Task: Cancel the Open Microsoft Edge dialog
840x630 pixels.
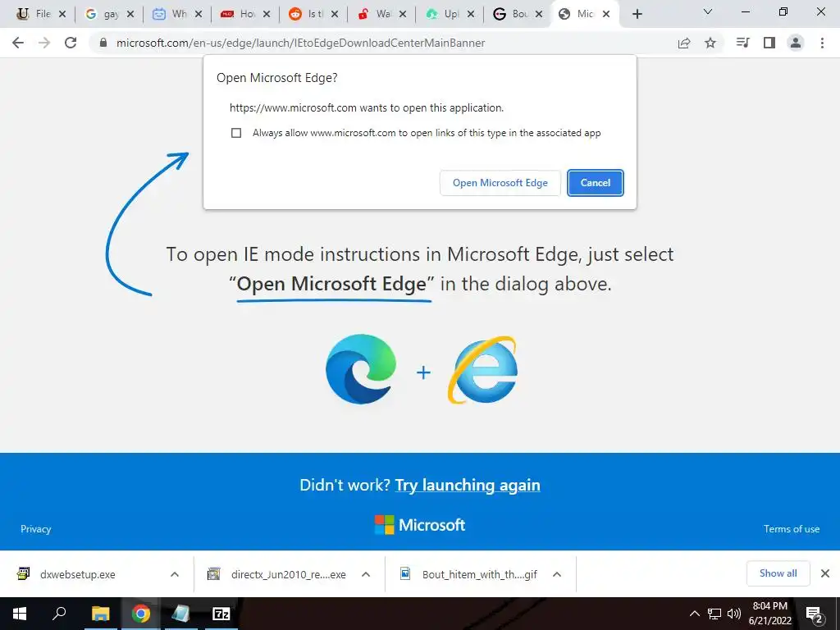Action: pos(596,183)
